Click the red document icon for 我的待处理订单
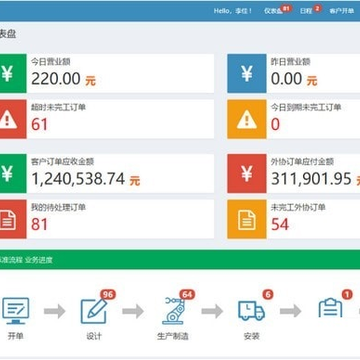This screenshot has height=360, width=360. click(13, 219)
